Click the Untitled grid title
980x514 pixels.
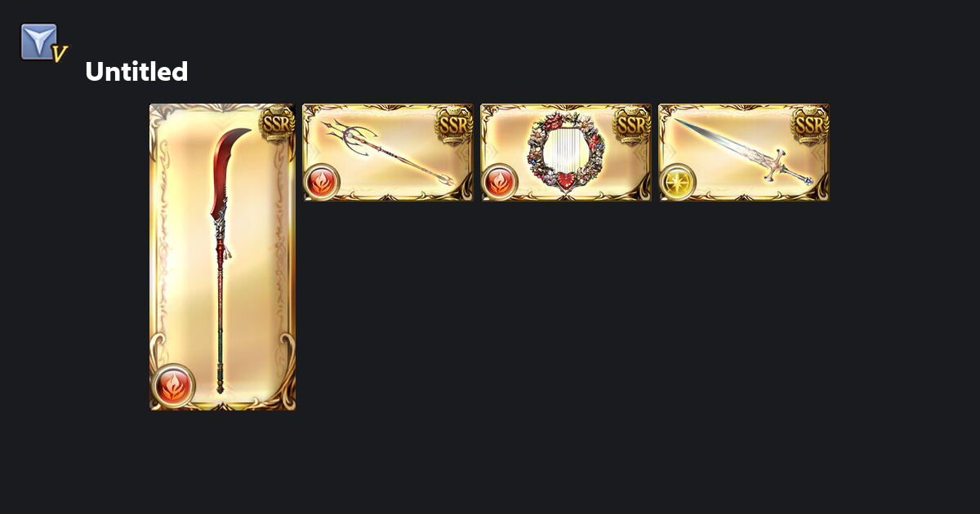[136, 72]
